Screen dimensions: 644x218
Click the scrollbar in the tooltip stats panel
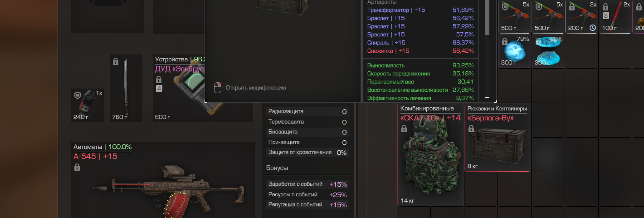(x=488, y=18)
